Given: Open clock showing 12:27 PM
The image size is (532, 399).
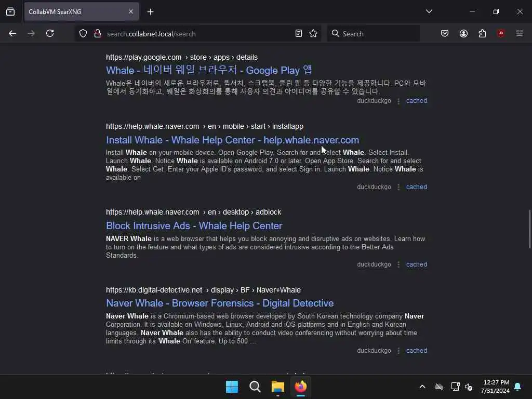Looking at the screenshot, I should [x=495, y=387].
